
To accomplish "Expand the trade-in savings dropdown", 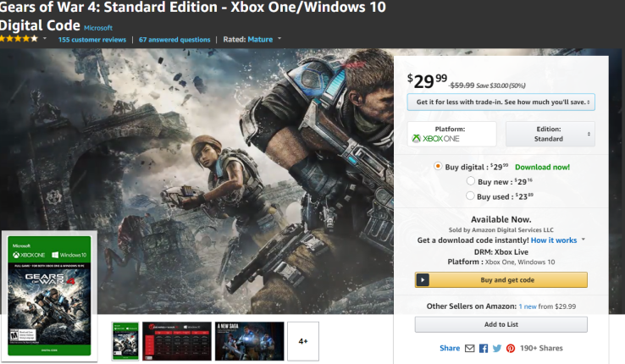I will [501, 102].
